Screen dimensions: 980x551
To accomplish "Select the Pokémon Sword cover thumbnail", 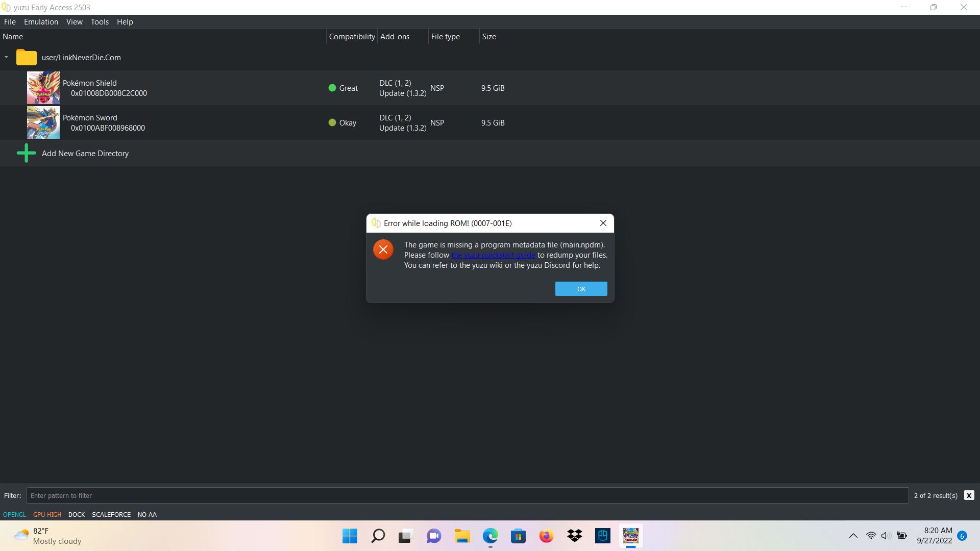I will 43,122.
